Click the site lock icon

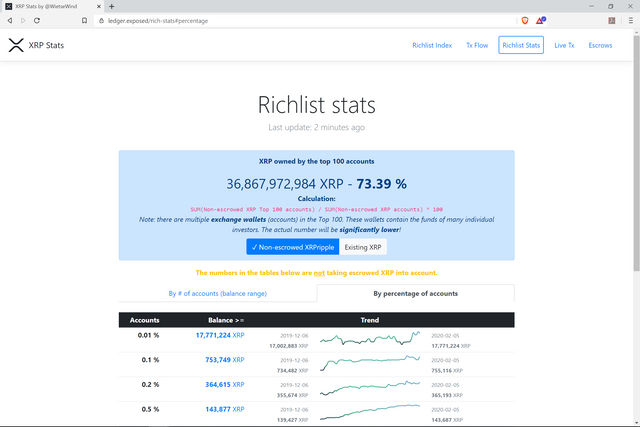point(101,20)
